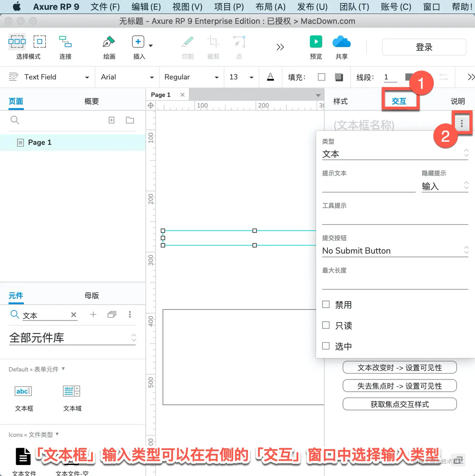Click 文本改变时 -> 设置可见性 button
The image size is (475, 476).
pos(400,368)
